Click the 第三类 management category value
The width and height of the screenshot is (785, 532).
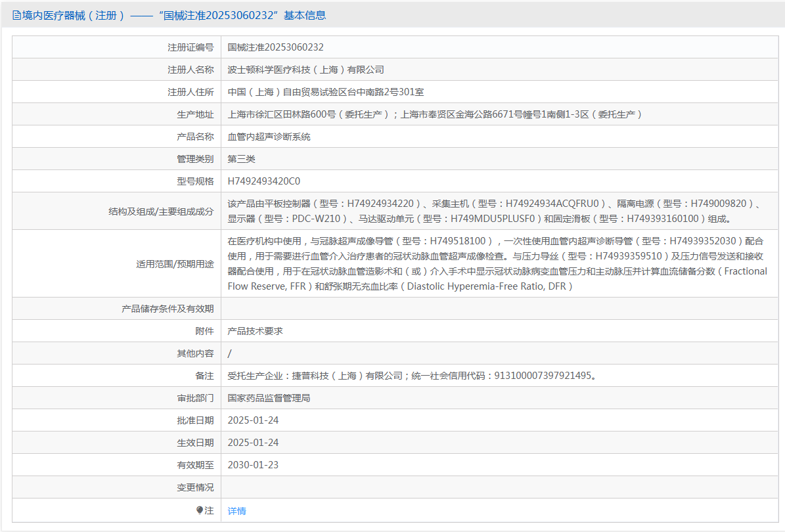[x=241, y=159]
